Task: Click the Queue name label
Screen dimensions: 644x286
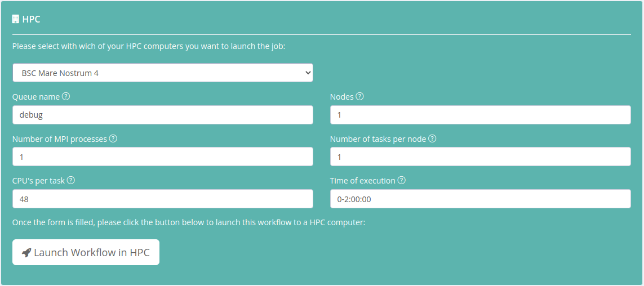Action: 36,97
